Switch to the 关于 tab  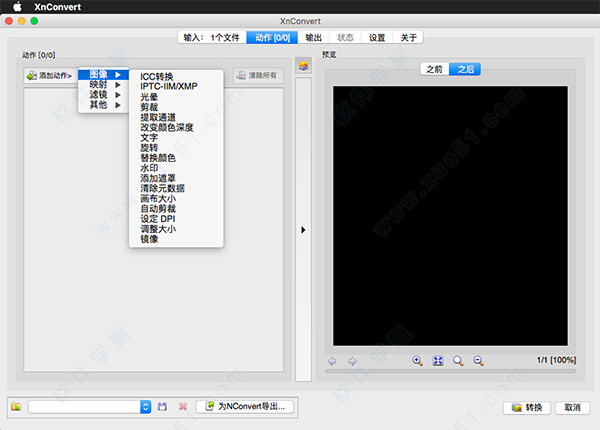pos(408,37)
